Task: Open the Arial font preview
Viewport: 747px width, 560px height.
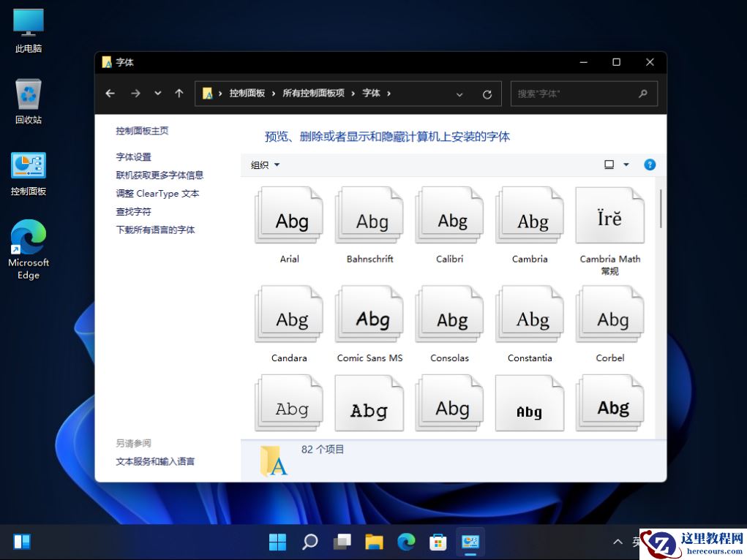Action: coord(288,215)
